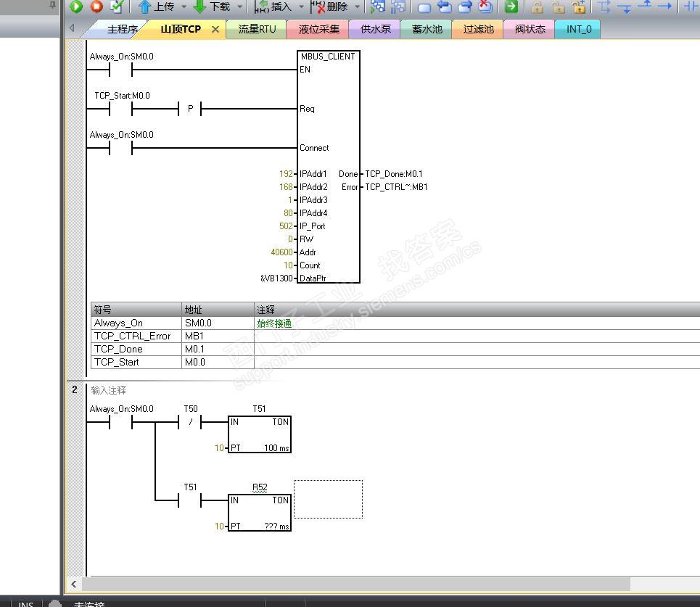Switch to the 阀状态 tab
The image size is (700, 607).
coord(530,29)
